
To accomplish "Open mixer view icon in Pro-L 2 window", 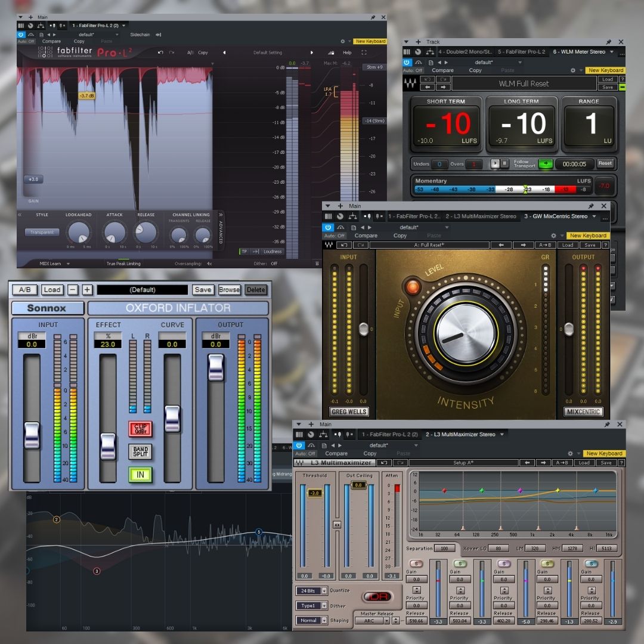I will click(x=21, y=26).
